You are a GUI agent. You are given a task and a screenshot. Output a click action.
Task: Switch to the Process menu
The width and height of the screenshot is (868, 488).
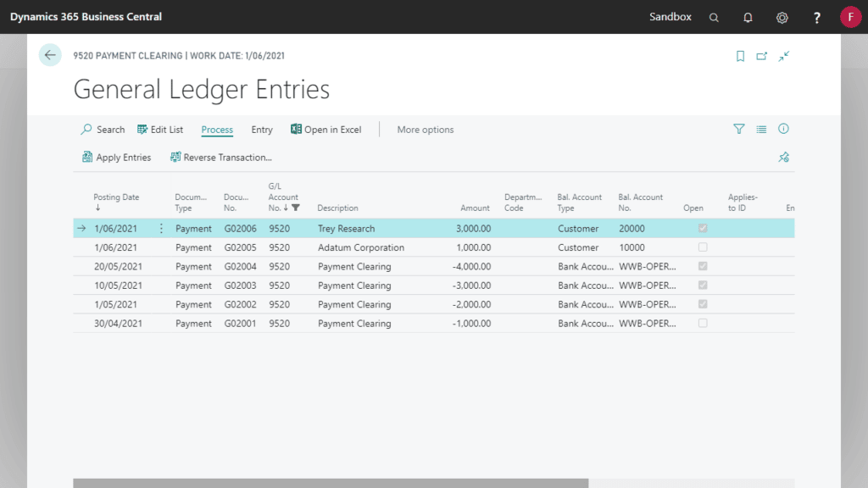pos(217,129)
